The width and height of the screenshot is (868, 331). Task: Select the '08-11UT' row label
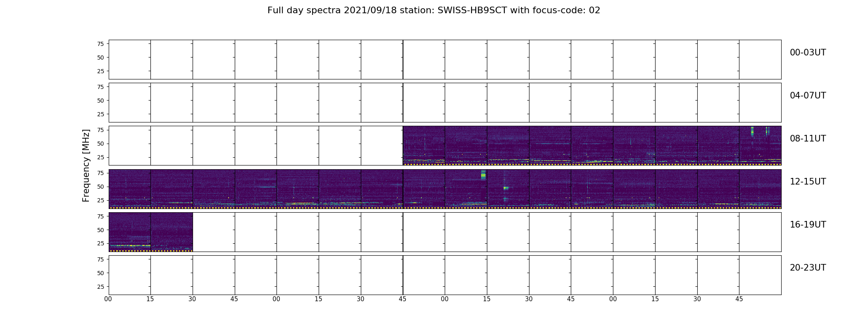pyautogui.click(x=808, y=139)
